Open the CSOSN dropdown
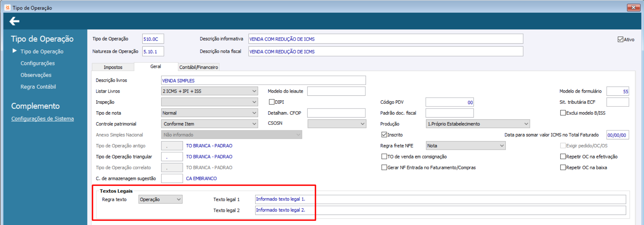Viewport: 644px width, 225px height. pyautogui.click(x=337, y=124)
